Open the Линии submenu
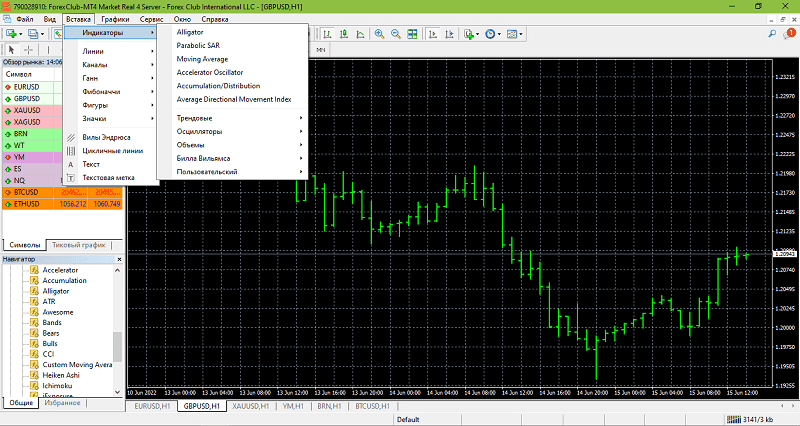Image resolution: width=800 pixels, height=426 pixels. pos(111,52)
